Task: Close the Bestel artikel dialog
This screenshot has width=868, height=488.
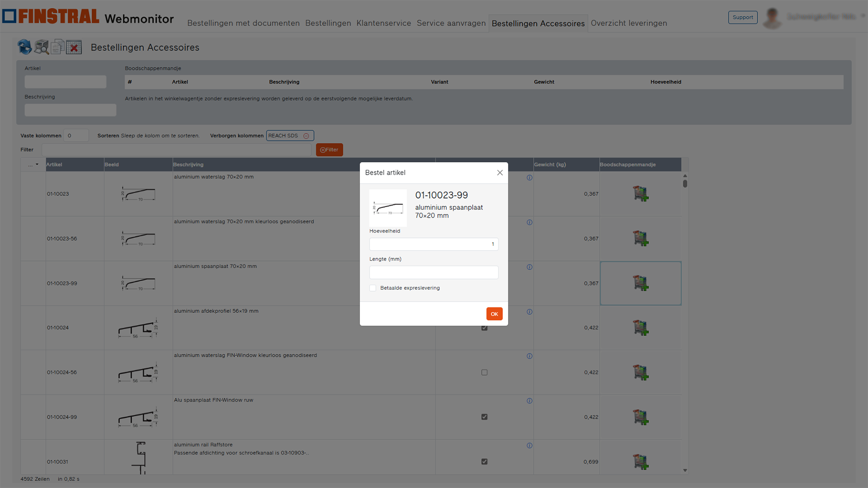Action: 500,173
